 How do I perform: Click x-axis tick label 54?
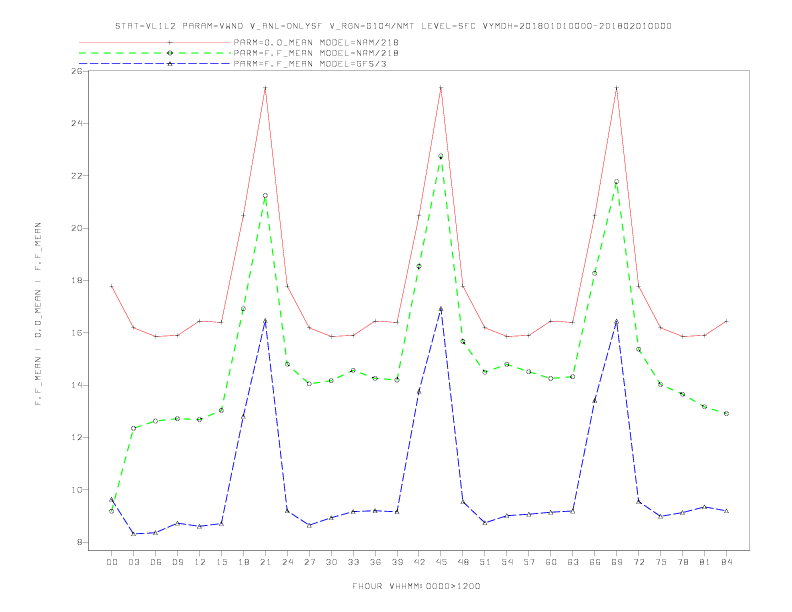pos(507,562)
